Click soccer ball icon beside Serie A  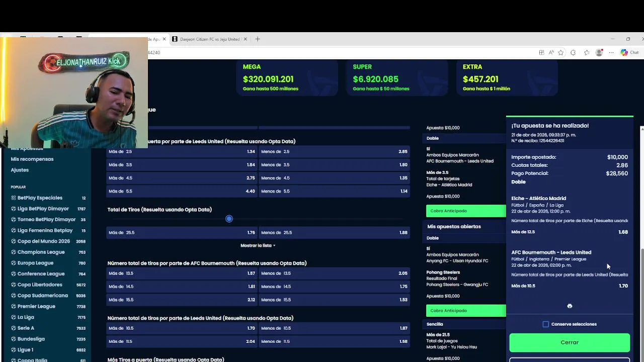[14, 328]
